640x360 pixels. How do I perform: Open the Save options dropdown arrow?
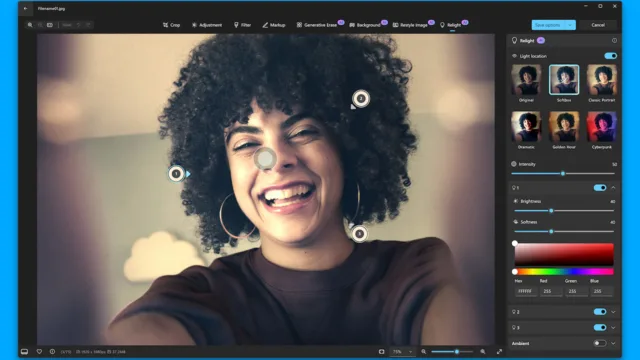pyautogui.click(x=570, y=25)
